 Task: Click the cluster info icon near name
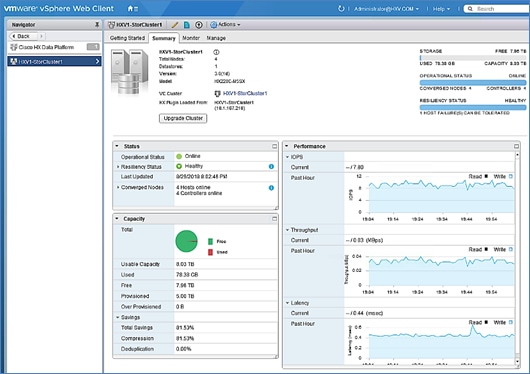pyautogui.click(x=216, y=52)
